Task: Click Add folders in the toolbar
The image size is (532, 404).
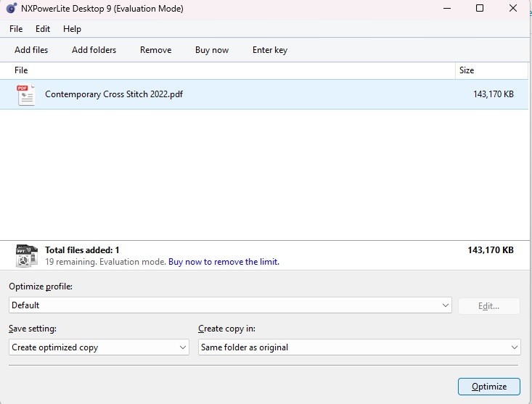Action: point(94,50)
